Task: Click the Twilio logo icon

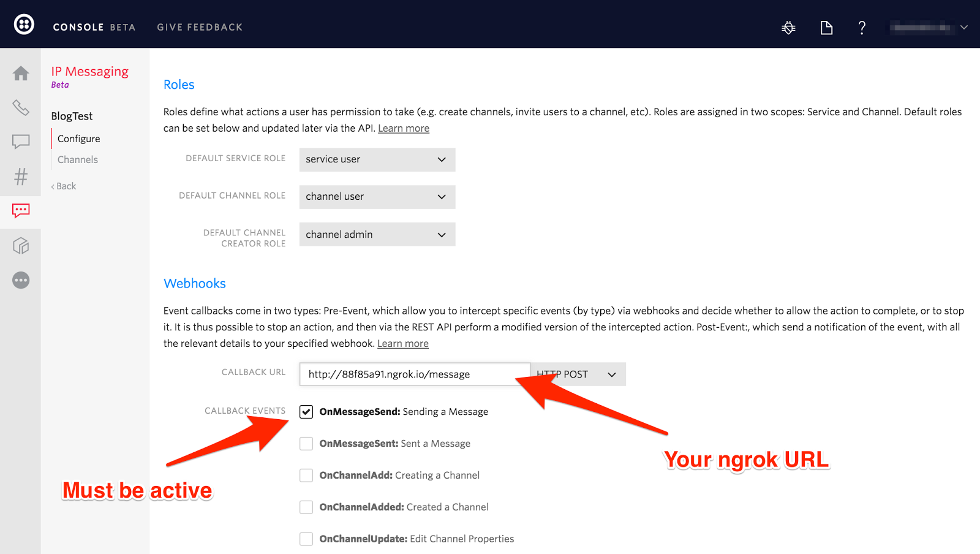Action: pos(24,25)
